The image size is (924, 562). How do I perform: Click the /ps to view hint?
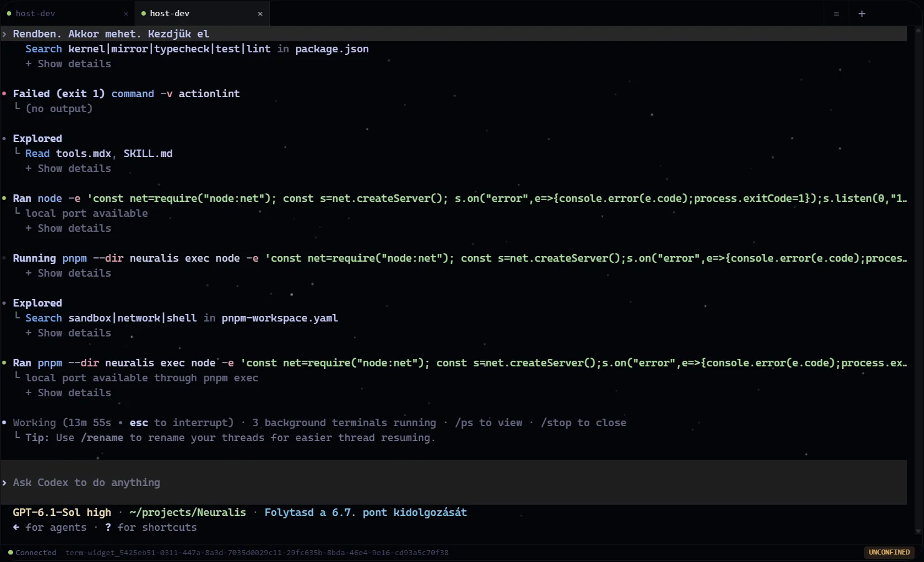(488, 422)
